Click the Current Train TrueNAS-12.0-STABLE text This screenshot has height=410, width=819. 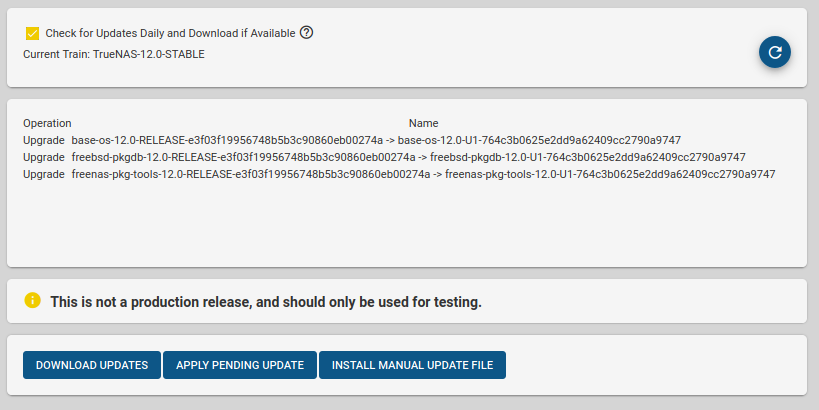(114, 54)
